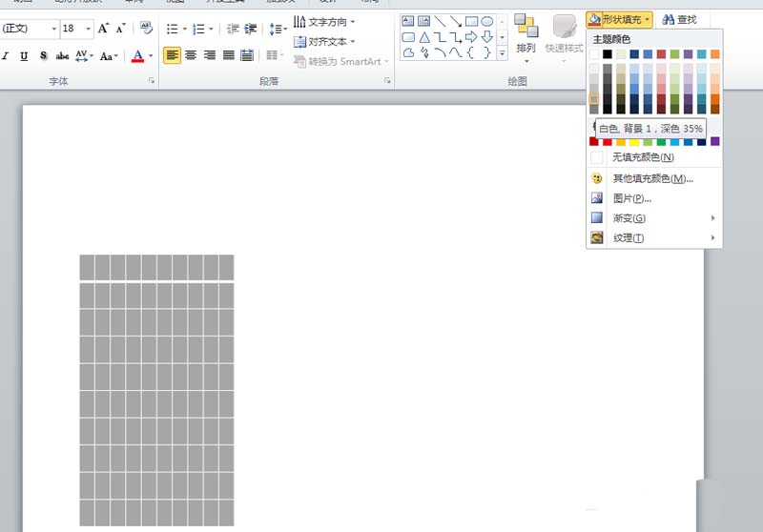Select right block arrow shape
The image size is (763, 532).
(471, 37)
